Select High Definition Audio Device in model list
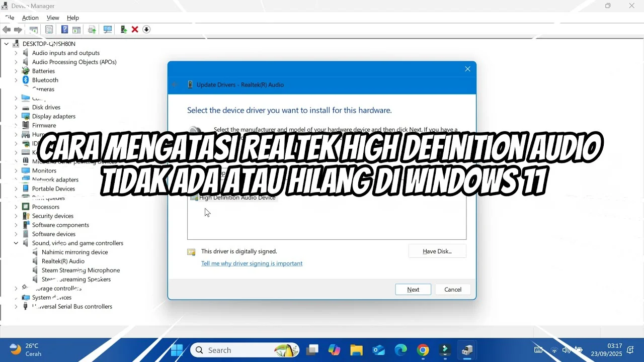The width and height of the screenshot is (644, 362). [x=237, y=198]
